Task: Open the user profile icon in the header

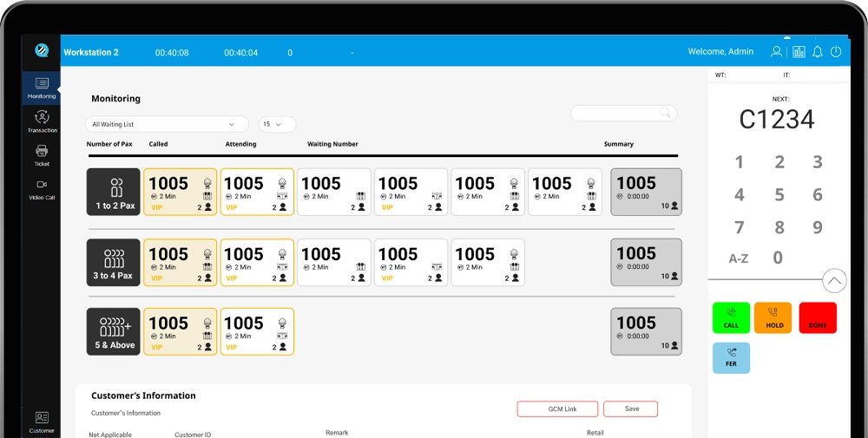Action: pos(777,51)
